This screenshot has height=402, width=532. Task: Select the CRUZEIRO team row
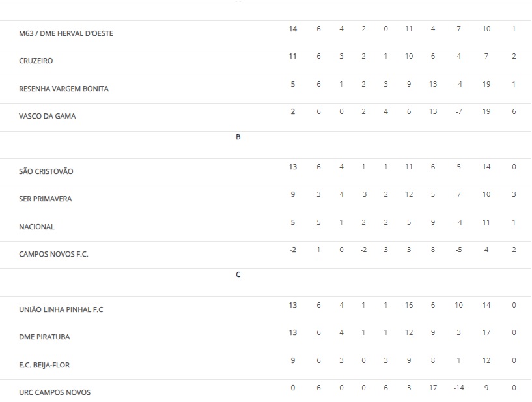pos(266,62)
